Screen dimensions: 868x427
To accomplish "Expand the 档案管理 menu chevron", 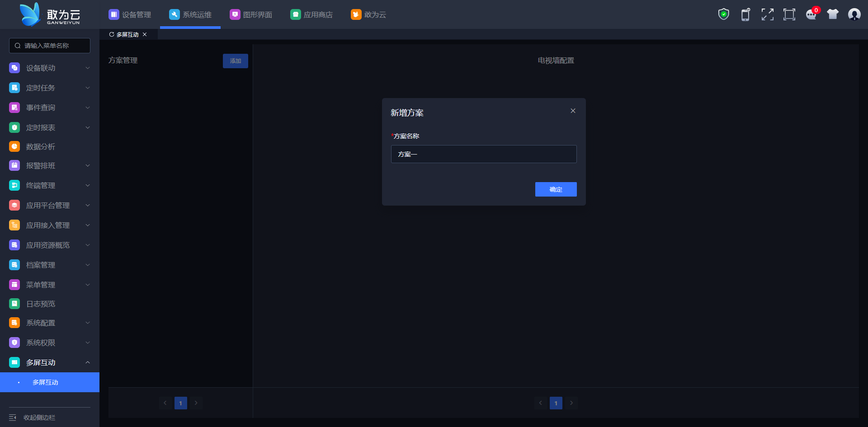I will (88, 265).
